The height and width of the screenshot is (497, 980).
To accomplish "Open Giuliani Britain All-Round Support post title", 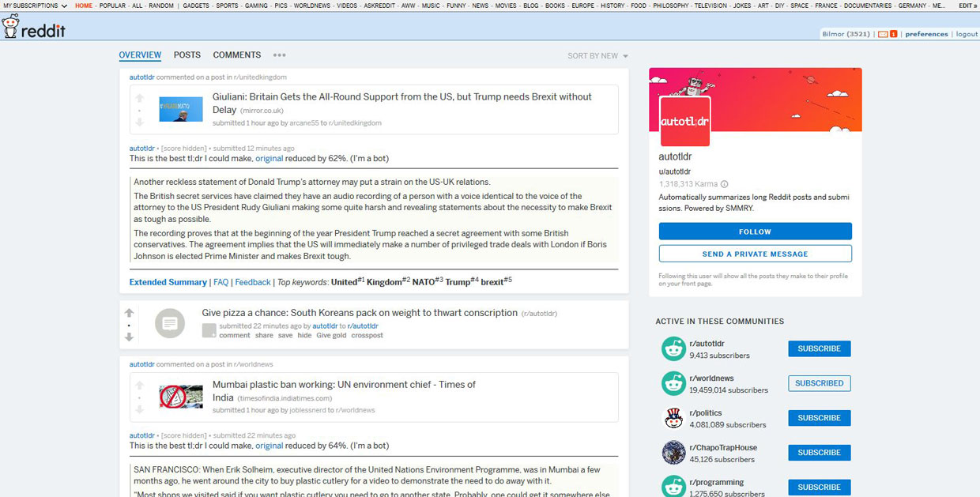I will click(x=402, y=103).
